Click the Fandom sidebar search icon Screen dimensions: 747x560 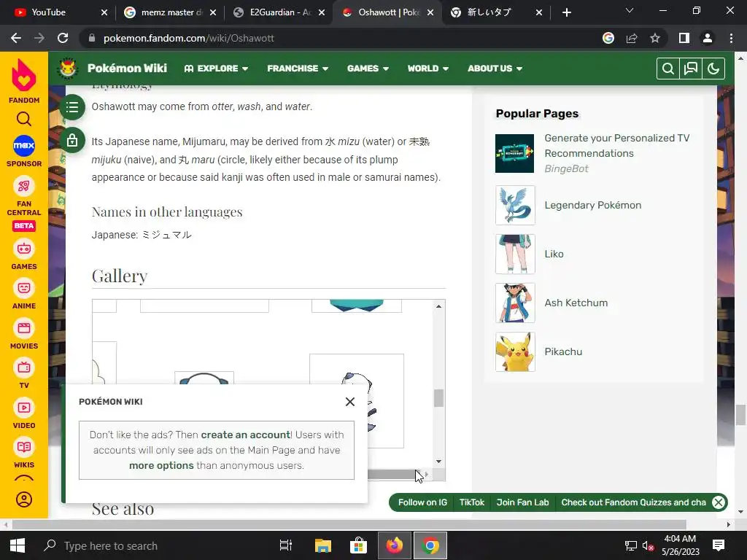click(24, 119)
